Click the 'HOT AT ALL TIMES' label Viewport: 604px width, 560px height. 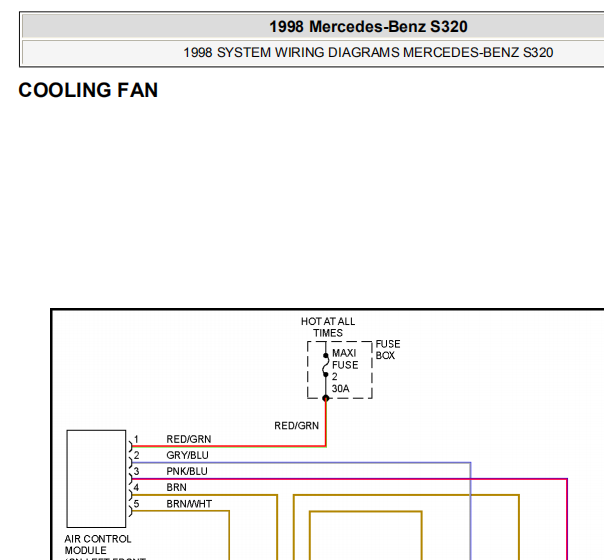(x=328, y=327)
